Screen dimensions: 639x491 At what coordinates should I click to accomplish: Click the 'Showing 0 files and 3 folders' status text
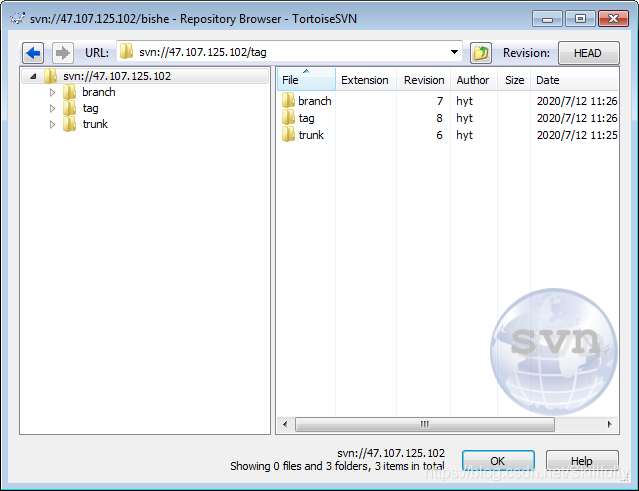pos(337,466)
